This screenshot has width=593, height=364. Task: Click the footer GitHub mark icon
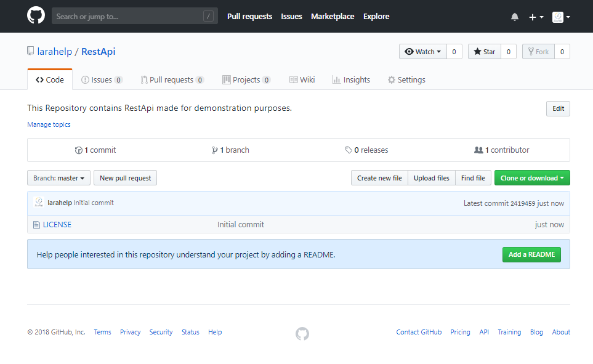[302, 333]
